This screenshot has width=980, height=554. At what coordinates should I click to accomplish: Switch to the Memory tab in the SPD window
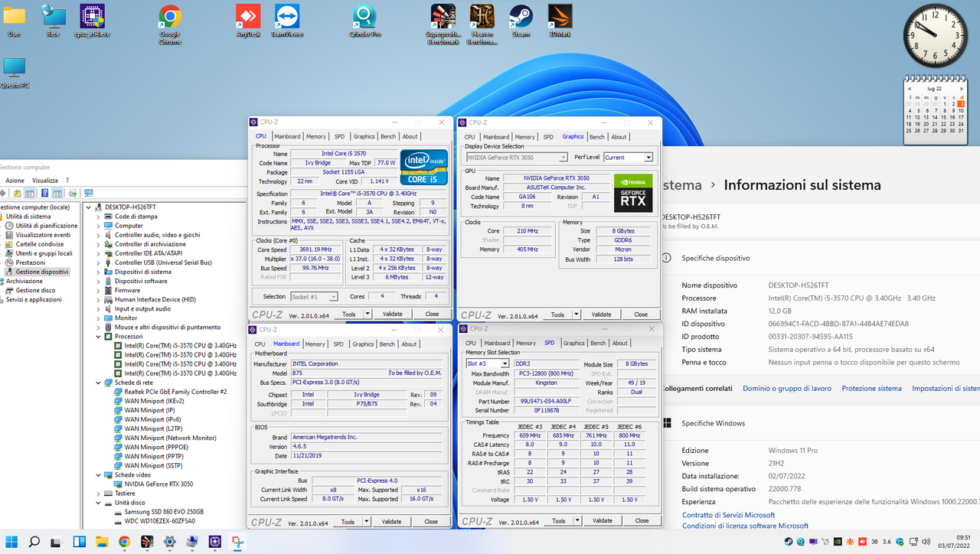(526, 344)
